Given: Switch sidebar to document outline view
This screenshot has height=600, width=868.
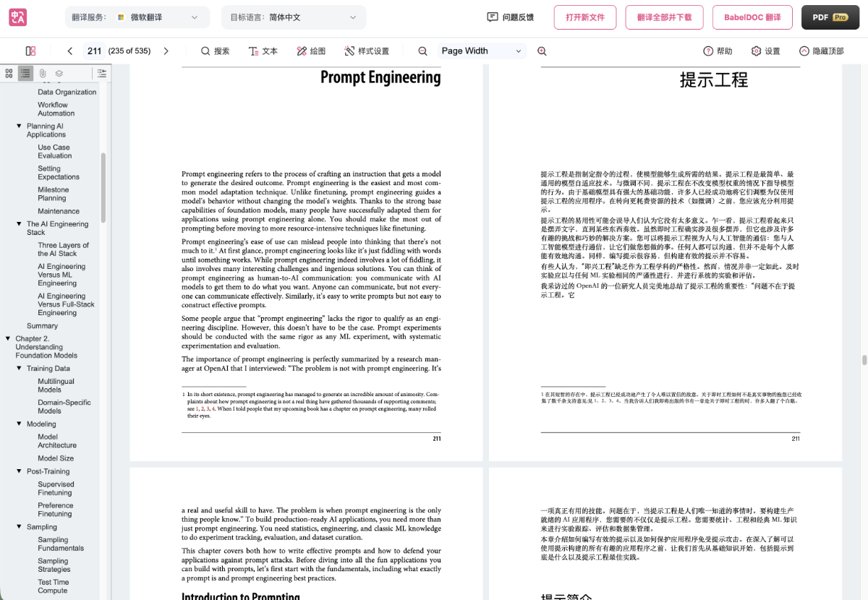Looking at the screenshot, I should click(x=25, y=73).
